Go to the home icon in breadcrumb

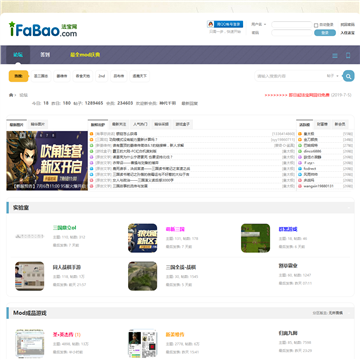pos(11,95)
